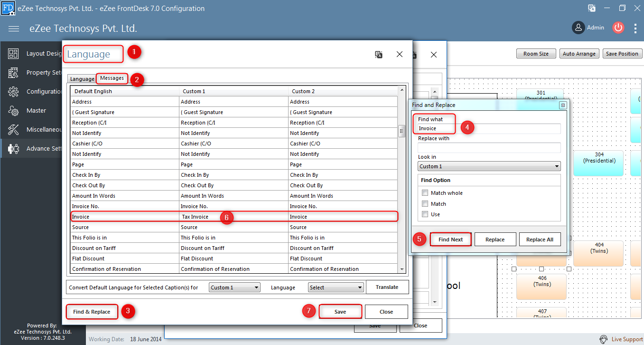Select Check Out By cell in Custom 1
Image resolution: width=644 pixels, height=345 pixels.
point(233,185)
